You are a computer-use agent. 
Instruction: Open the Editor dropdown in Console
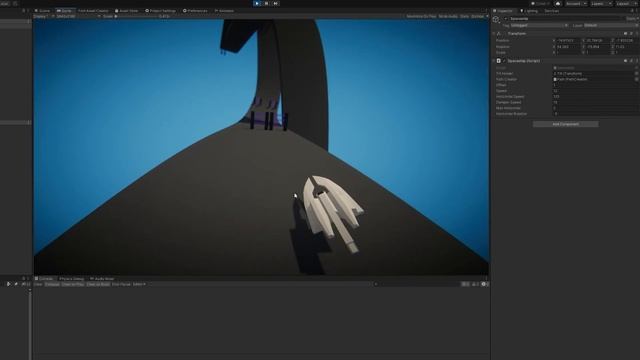(x=139, y=284)
